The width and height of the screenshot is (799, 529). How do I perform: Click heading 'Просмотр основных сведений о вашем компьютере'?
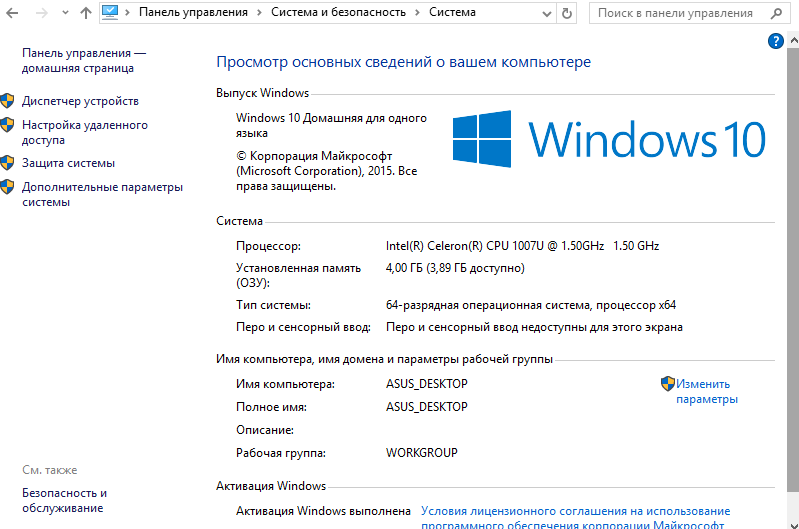404,62
